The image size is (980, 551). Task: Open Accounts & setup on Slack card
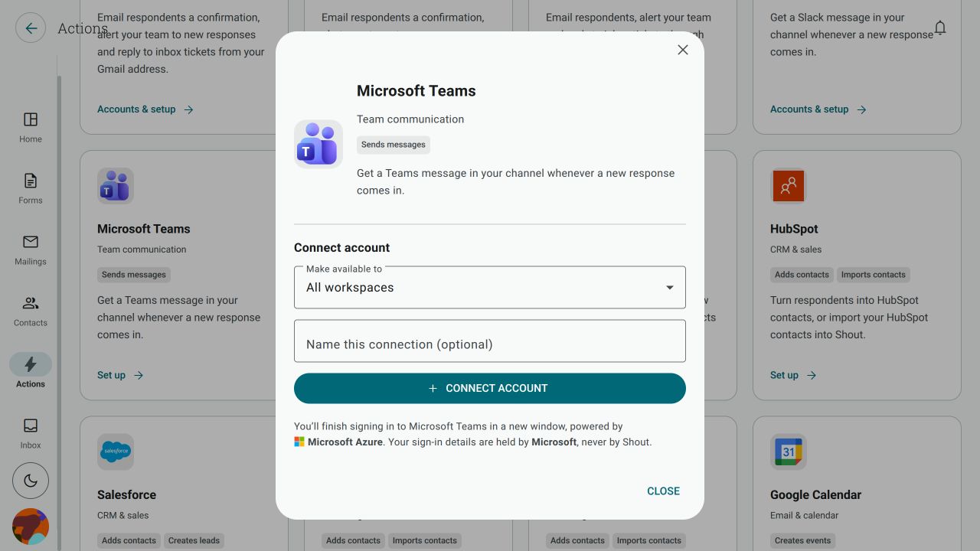click(x=818, y=109)
